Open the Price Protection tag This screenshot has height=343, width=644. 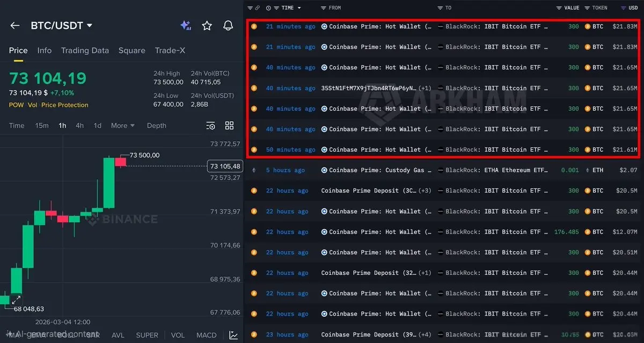coord(65,105)
